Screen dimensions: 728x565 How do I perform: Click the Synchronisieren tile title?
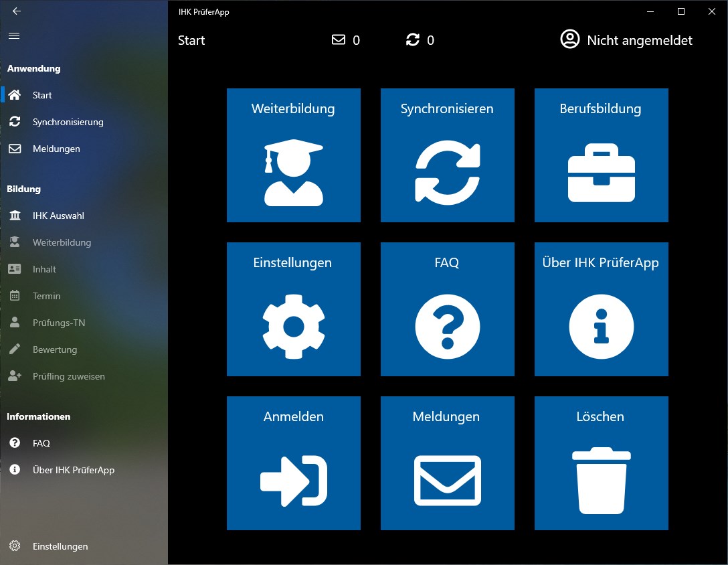(x=447, y=108)
